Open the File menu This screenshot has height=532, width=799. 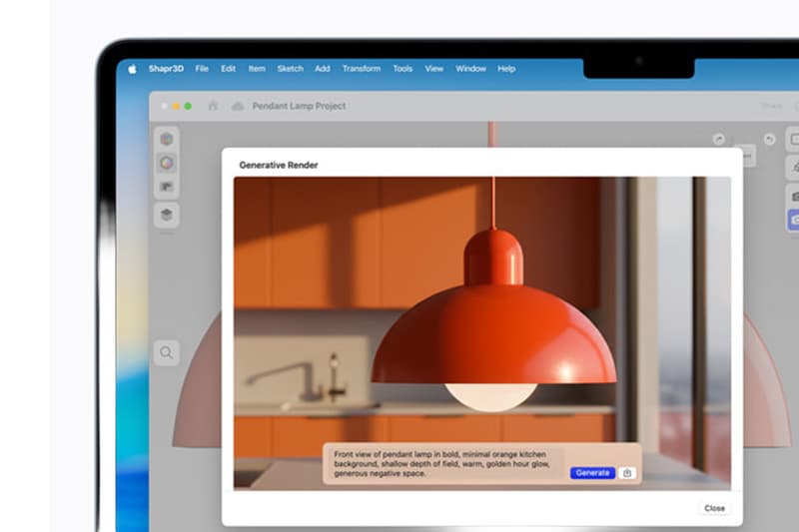coord(202,69)
